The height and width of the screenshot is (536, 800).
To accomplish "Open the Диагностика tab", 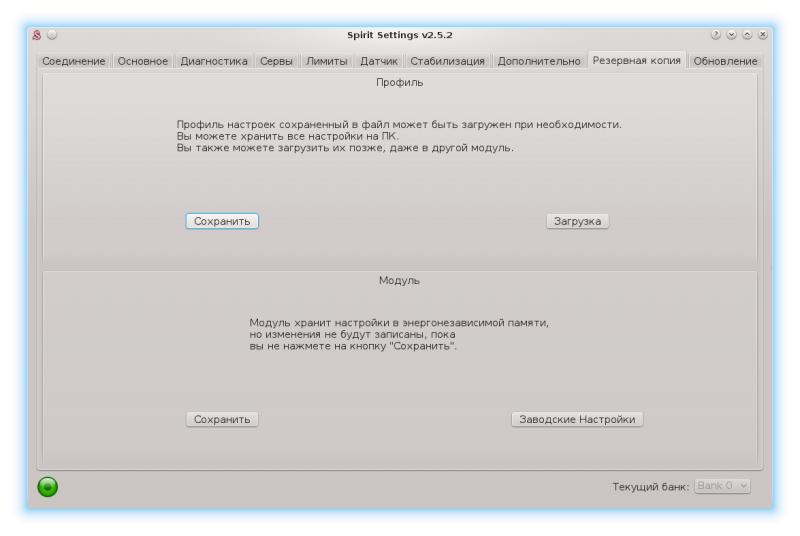I will 214,61.
